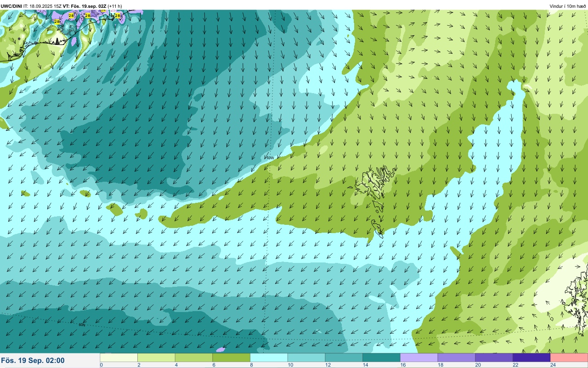The height and width of the screenshot is (368, 588).
Task: Click the 'Vindur í 10m hæð' title
Action: tap(567, 6)
